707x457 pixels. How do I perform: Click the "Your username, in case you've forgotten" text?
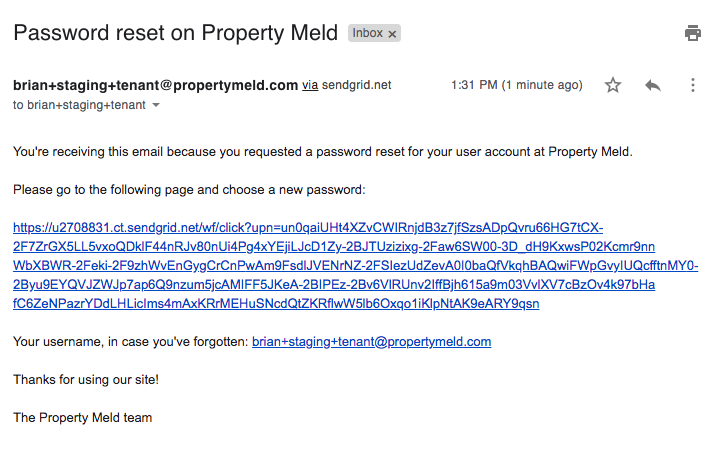pyautogui.click(x=130, y=342)
